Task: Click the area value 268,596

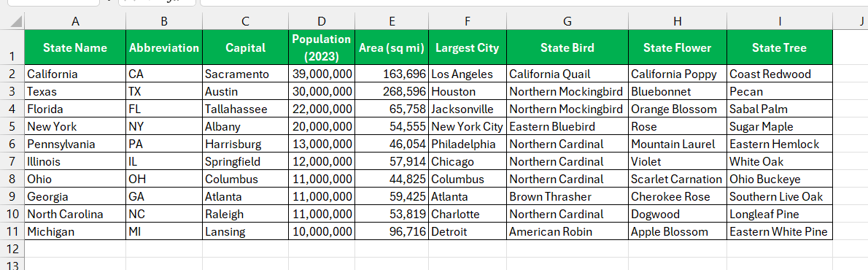Action: tap(392, 91)
